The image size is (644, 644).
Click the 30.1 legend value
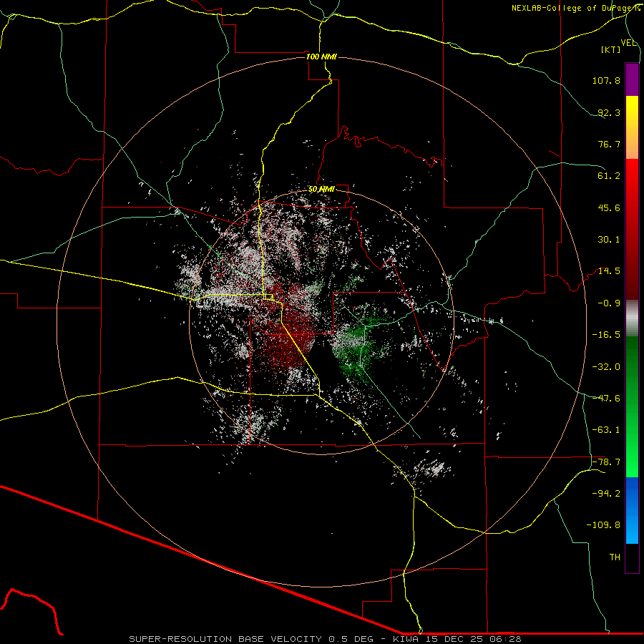[609, 240]
